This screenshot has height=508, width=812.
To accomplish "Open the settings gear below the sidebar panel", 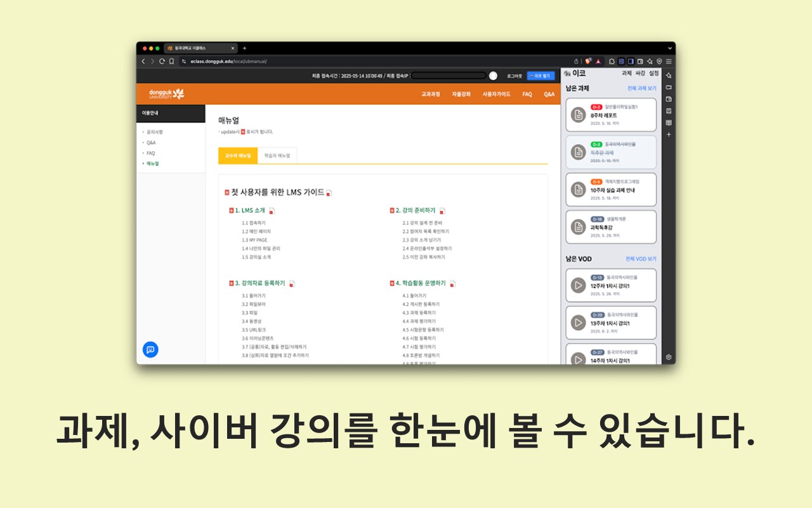I will (x=669, y=357).
